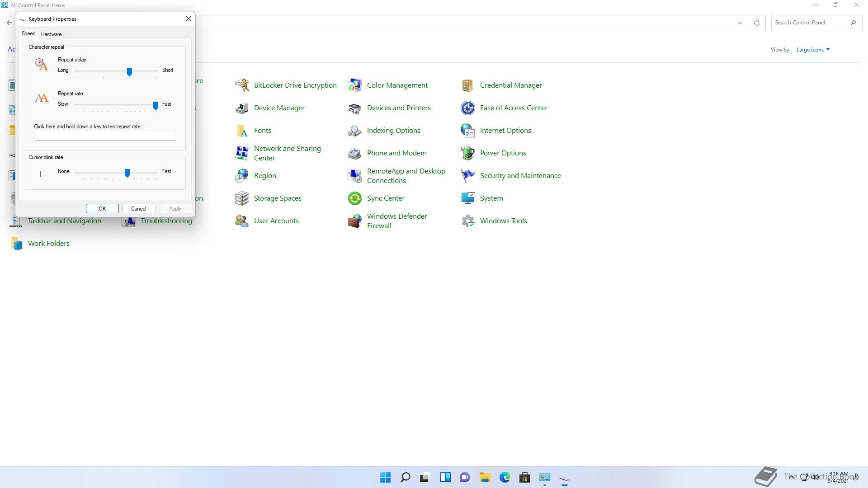
Task: Open the Sync Center link
Action: (x=386, y=198)
